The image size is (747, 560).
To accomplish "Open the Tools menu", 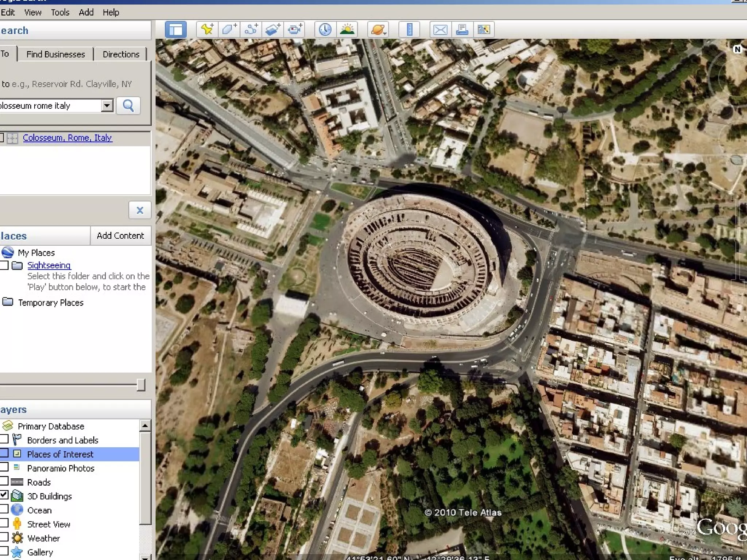I will point(60,12).
